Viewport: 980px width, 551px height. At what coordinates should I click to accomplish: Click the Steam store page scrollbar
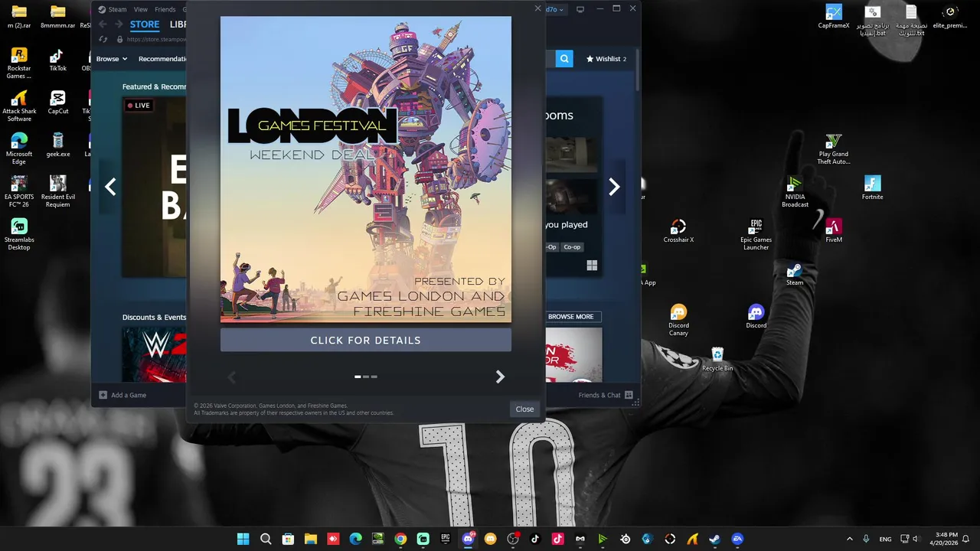pos(636,70)
